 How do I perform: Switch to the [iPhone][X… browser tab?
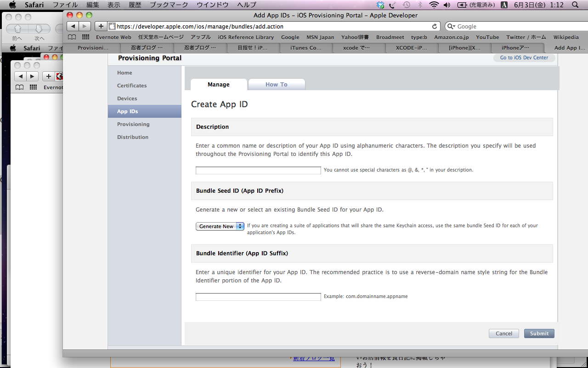pyautogui.click(x=464, y=47)
